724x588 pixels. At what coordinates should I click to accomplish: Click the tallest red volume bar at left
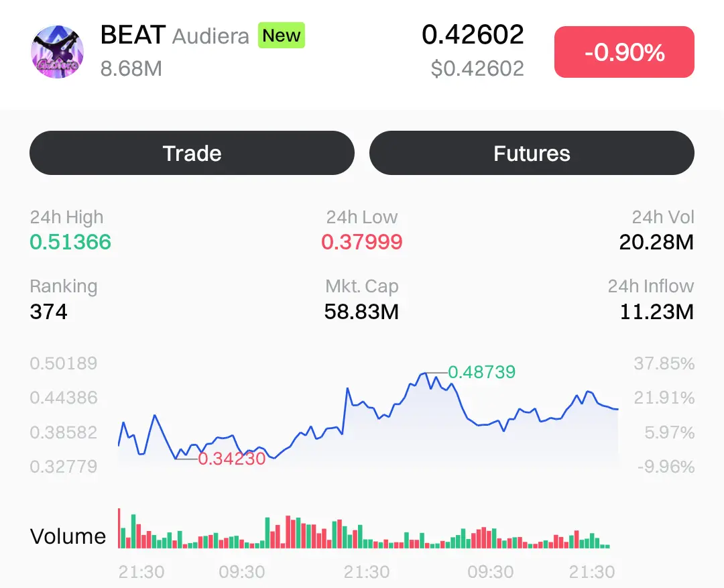[119, 528]
